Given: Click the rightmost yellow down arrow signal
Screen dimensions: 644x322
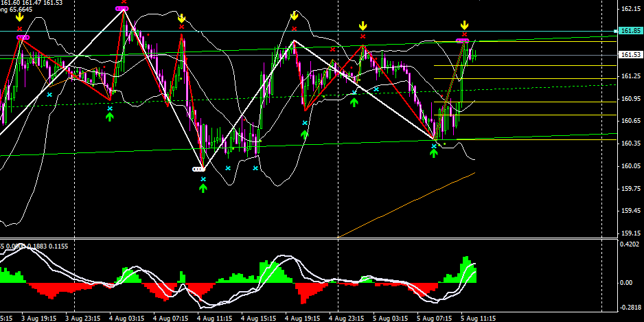Looking at the screenshot, I should [x=465, y=25].
